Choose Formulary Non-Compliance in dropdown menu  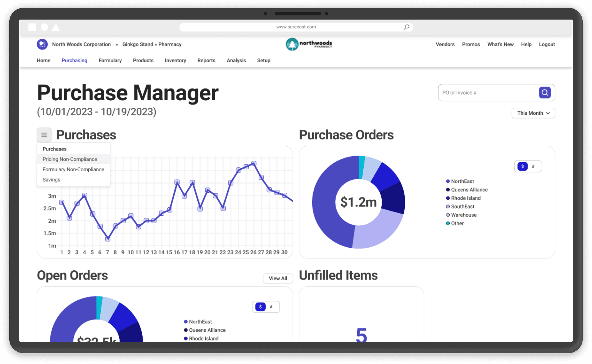click(x=73, y=169)
